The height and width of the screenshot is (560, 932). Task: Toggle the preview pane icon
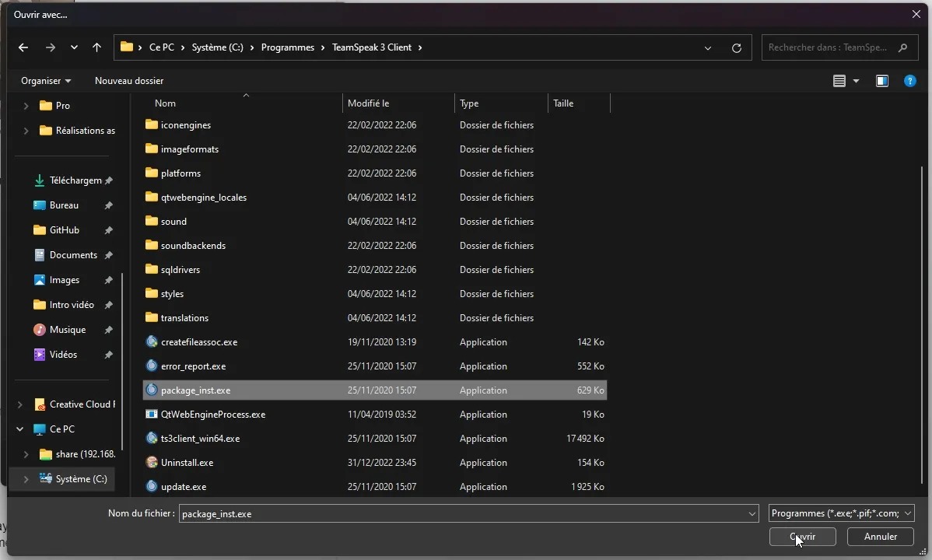pos(881,81)
